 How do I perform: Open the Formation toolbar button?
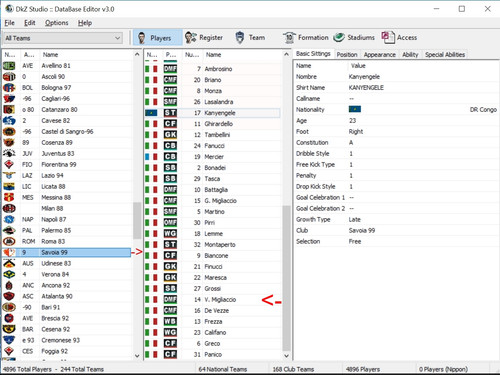click(x=306, y=38)
